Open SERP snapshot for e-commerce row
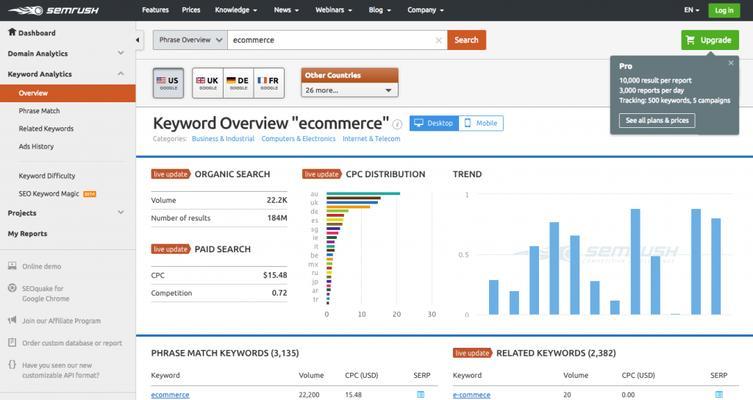753x400 pixels. point(719,395)
